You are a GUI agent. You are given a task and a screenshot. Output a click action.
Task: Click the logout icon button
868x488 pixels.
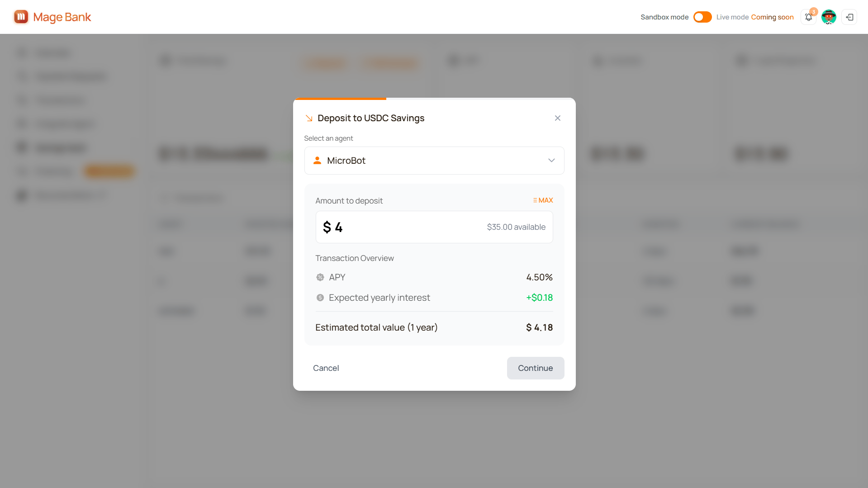[849, 17]
